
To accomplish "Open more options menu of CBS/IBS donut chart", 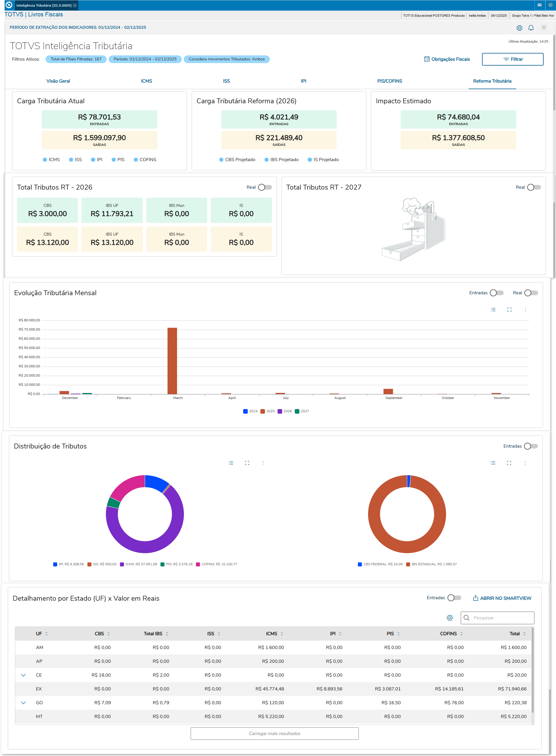I will pyautogui.click(x=525, y=463).
